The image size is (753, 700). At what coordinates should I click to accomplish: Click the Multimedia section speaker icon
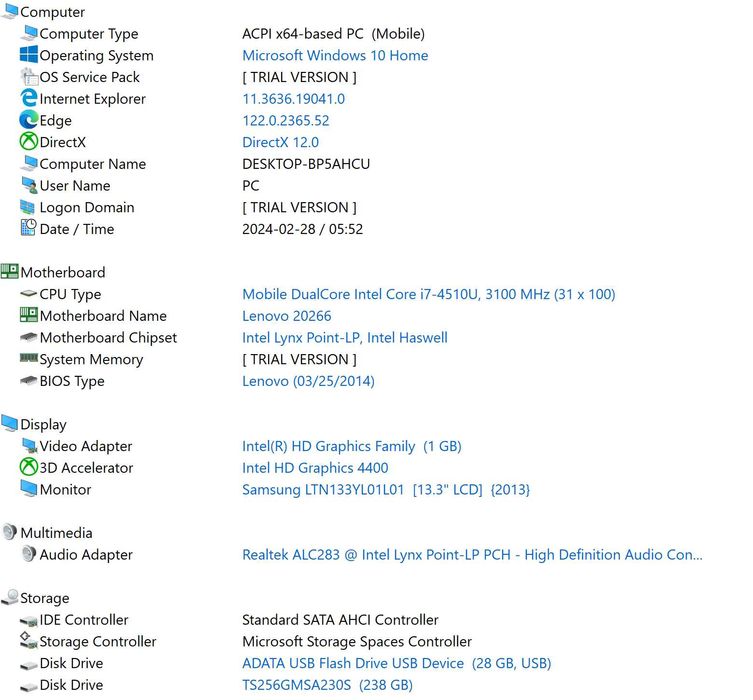tap(10, 531)
